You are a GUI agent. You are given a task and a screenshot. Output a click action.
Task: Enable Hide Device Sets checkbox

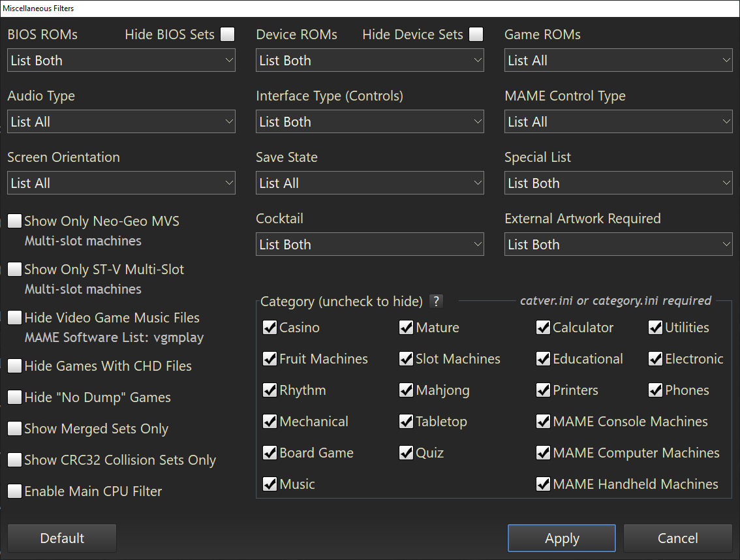pos(476,35)
